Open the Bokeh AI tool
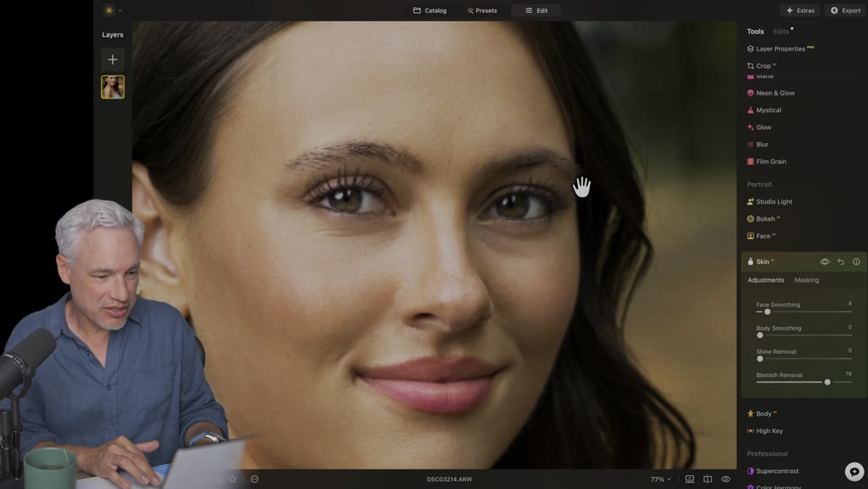Image resolution: width=868 pixels, height=489 pixels. 763,218
